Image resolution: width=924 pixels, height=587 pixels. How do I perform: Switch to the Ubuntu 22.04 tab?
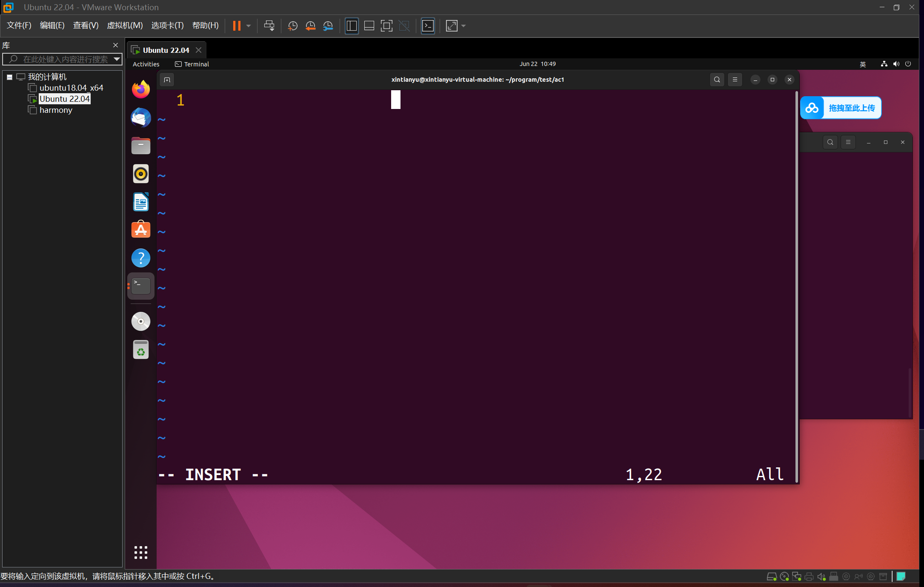[165, 50]
